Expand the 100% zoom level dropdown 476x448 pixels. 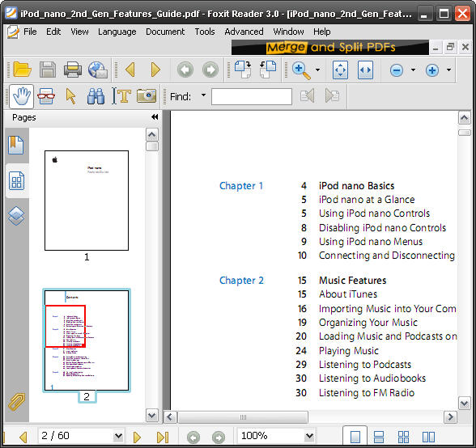(x=309, y=436)
